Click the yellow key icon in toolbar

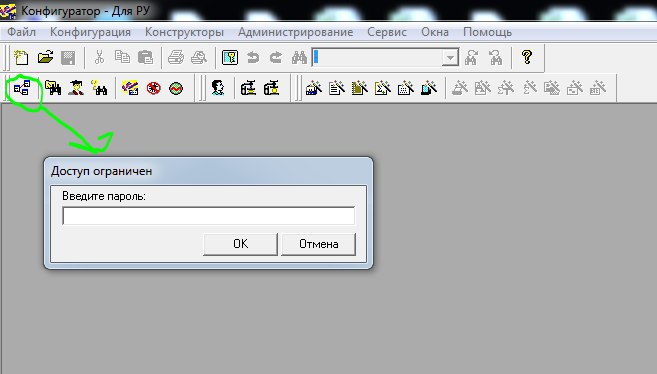230,57
